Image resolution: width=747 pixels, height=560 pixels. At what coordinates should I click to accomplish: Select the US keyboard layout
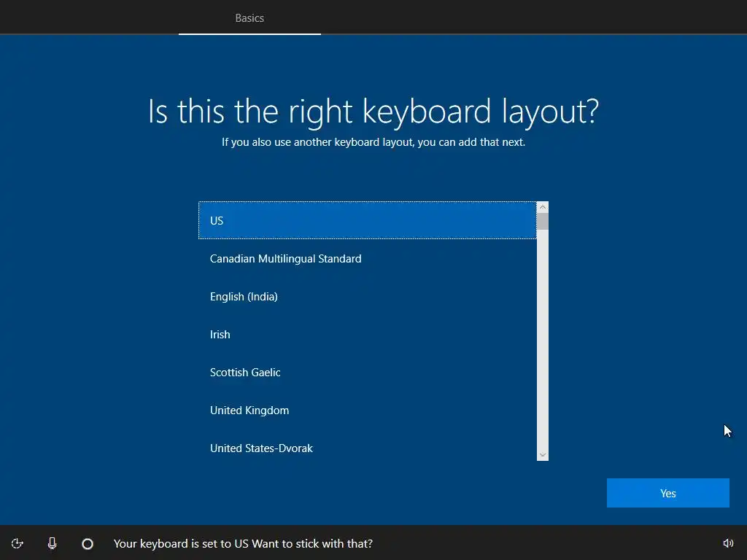pos(368,220)
